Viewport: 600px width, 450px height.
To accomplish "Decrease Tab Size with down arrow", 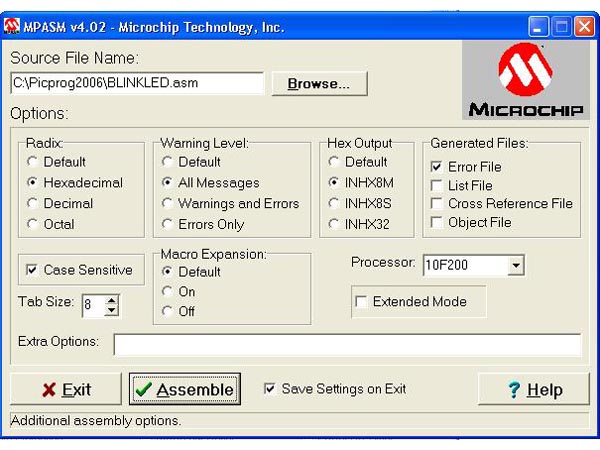I will (111, 310).
